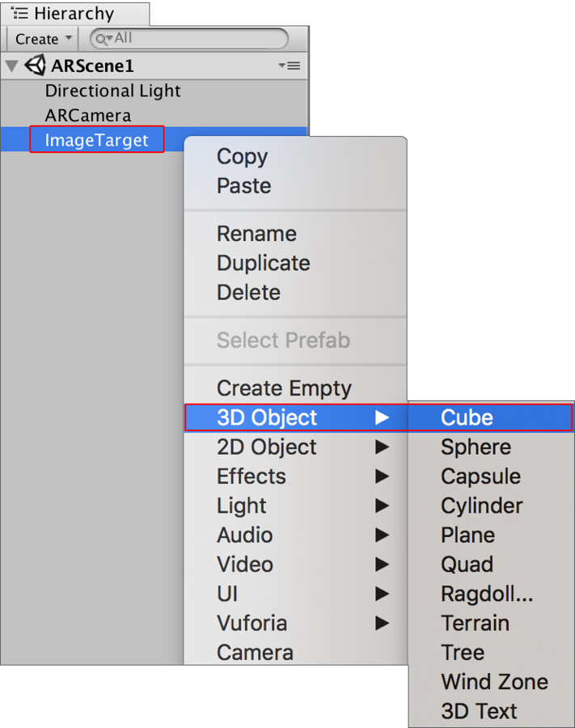Viewport: 575px width, 728px height.
Task: Switch to the Hierarchy tab
Action: [75, 14]
